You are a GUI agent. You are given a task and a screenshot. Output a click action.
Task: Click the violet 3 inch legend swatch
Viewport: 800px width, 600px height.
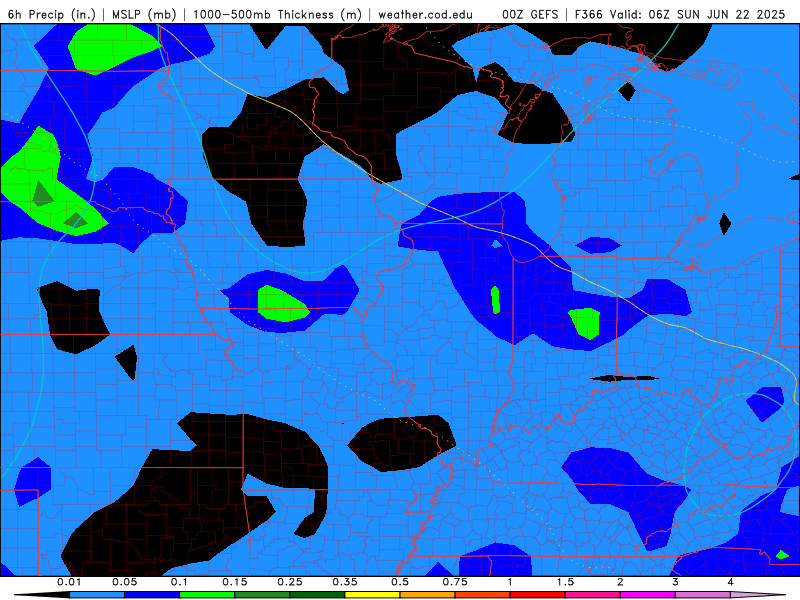(x=703, y=595)
